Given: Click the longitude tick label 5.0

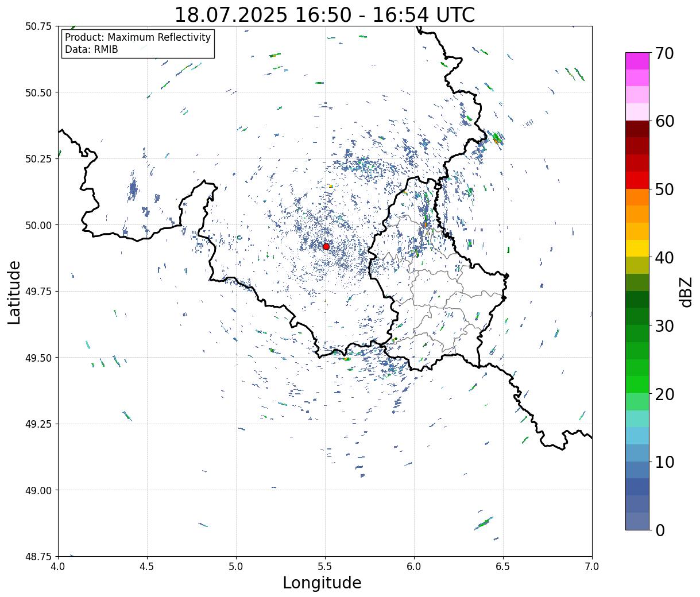Looking at the screenshot, I should [236, 567].
